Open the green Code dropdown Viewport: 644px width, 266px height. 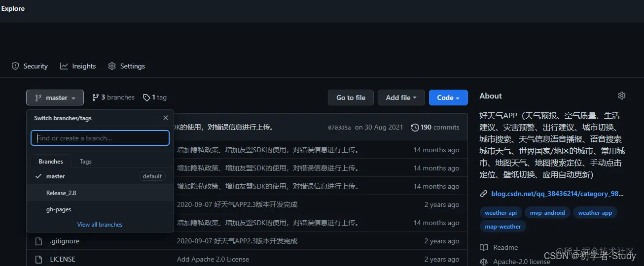pos(448,98)
